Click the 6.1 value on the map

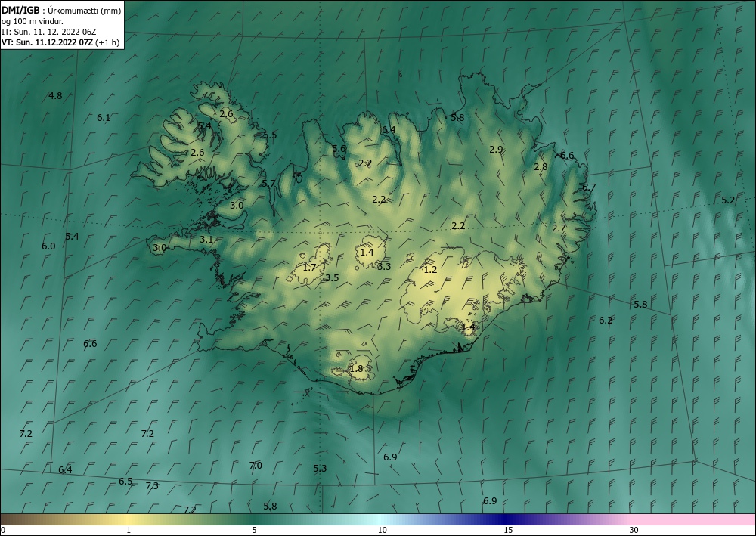(x=104, y=118)
